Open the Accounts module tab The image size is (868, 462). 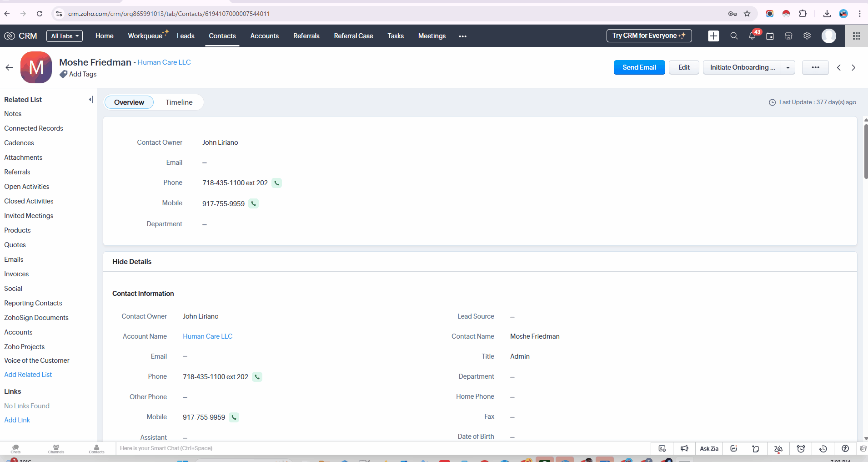(x=265, y=36)
